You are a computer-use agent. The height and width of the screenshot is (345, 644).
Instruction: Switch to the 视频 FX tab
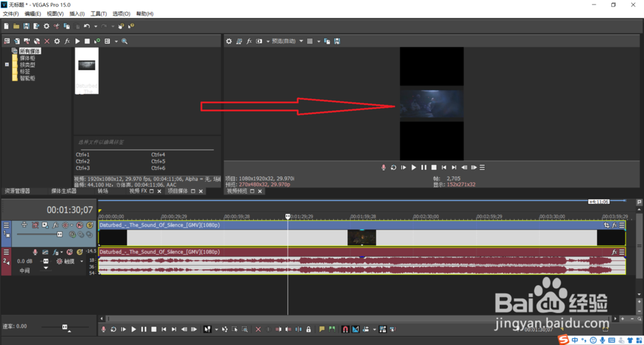(x=138, y=191)
